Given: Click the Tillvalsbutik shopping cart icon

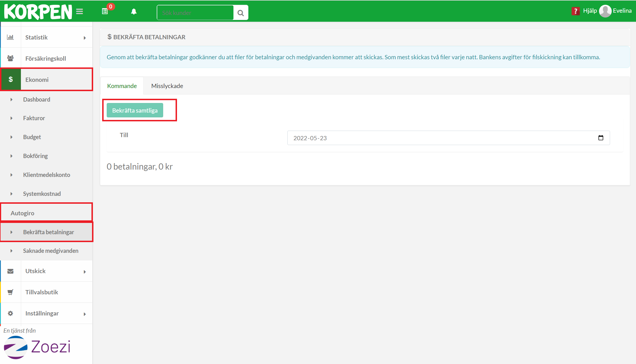Looking at the screenshot, I should pos(10,292).
